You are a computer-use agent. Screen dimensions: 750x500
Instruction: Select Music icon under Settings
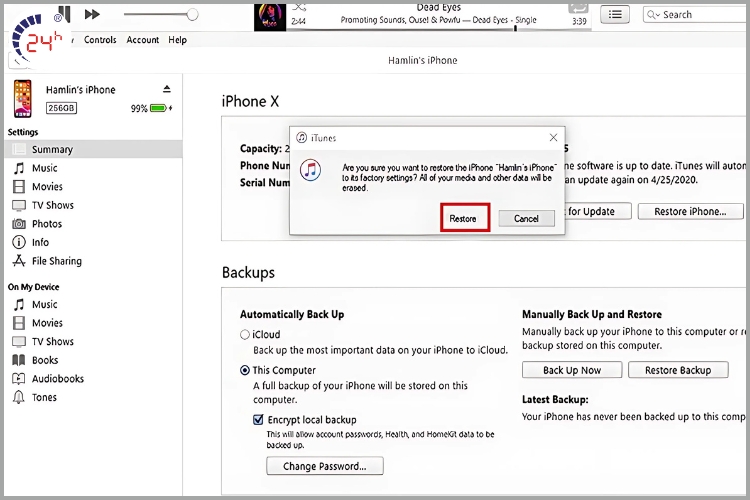19,168
